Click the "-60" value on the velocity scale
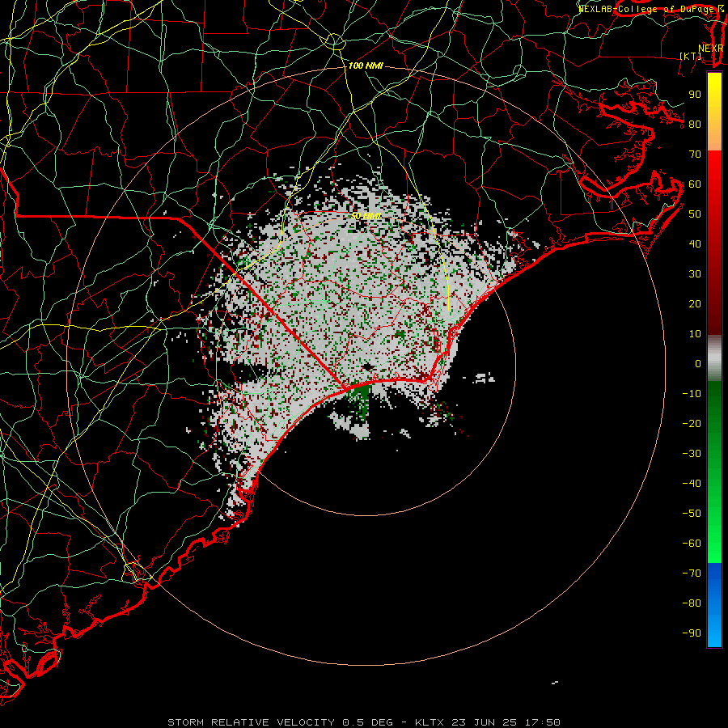This screenshot has width=728, height=728. pyautogui.click(x=692, y=544)
